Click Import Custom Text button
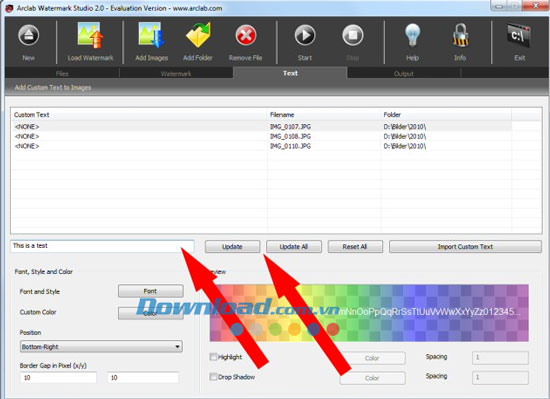 pyautogui.click(x=465, y=246)
